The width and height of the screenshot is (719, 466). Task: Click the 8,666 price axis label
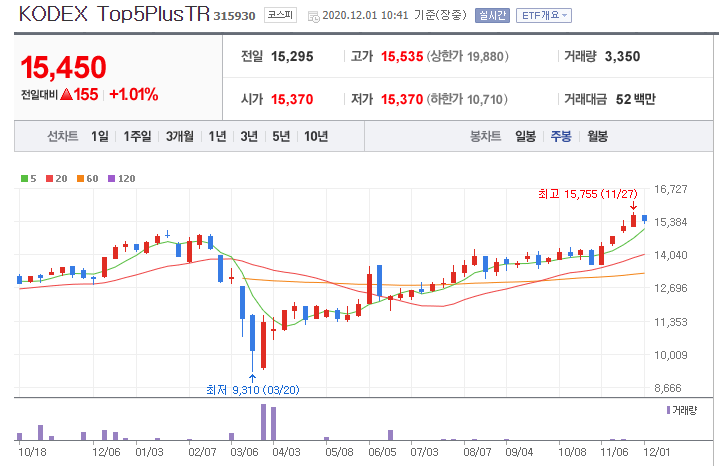pyautogui.click(x=670, y=388)
